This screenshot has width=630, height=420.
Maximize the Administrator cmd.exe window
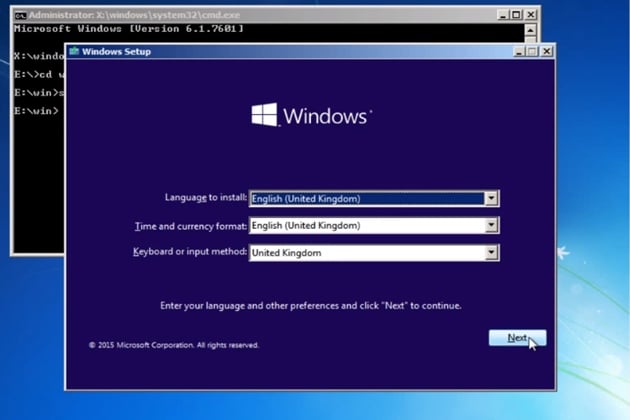pos(516,15)
